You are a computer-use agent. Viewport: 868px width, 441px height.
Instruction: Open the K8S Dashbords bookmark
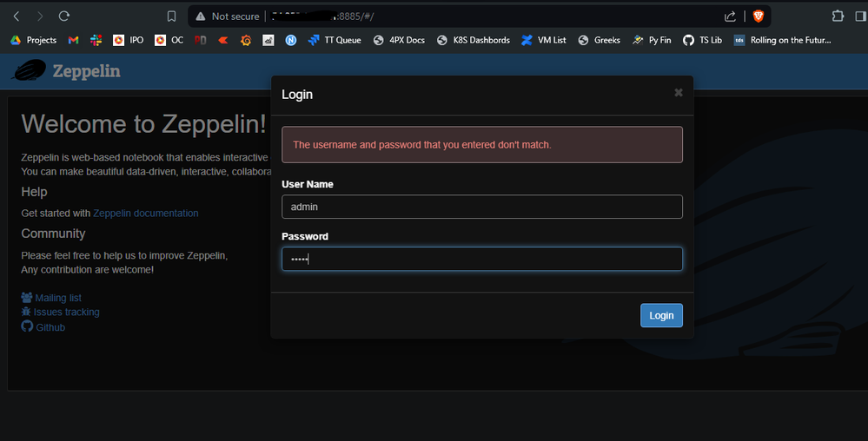point(474,40)
